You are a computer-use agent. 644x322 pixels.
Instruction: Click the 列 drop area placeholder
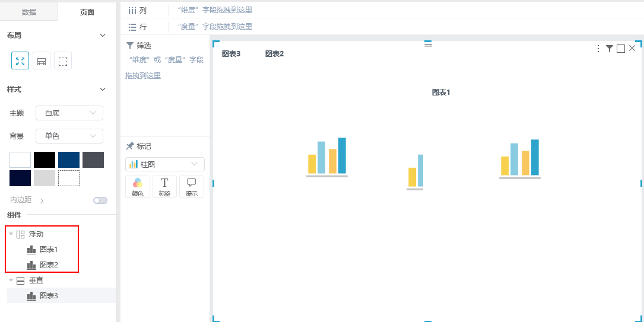(215, 10)
